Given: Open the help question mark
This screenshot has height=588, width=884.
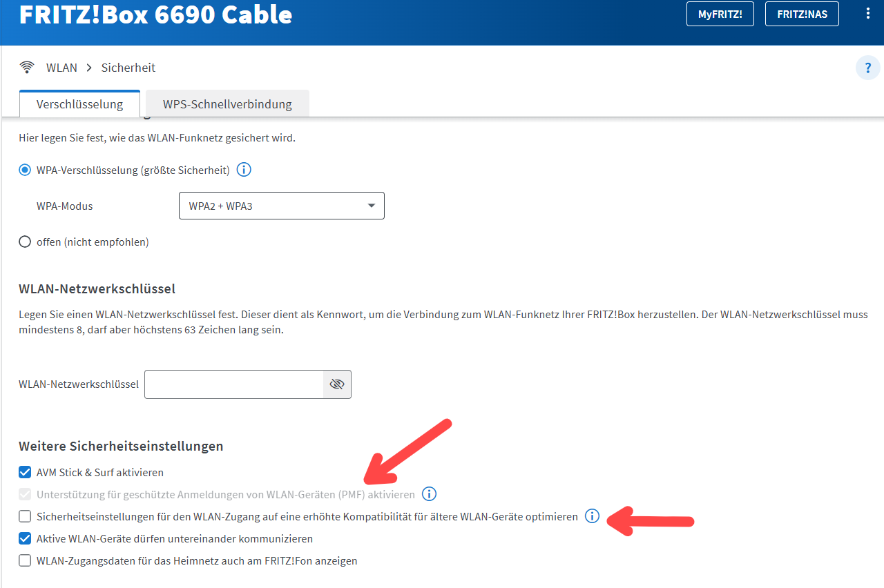Looking at the screenshot, I should coord(868,68).
